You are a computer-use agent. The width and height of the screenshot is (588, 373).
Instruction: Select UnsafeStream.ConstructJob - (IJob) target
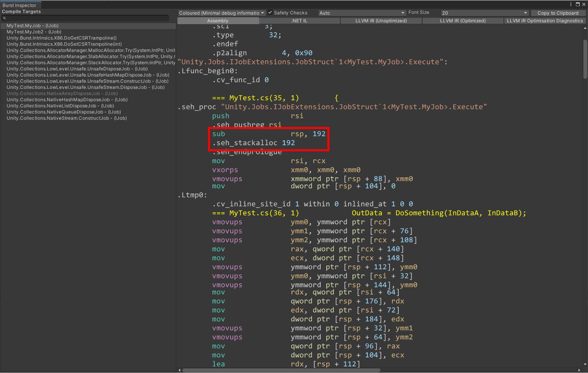pos(88,81)
